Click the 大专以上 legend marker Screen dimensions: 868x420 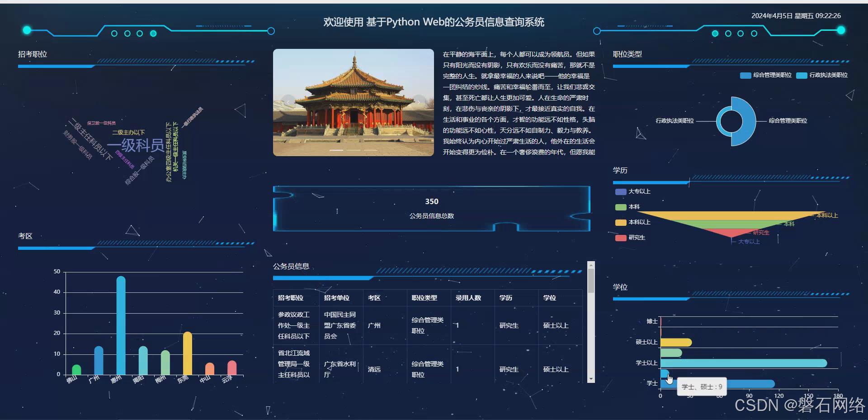(x=621, y=191)
